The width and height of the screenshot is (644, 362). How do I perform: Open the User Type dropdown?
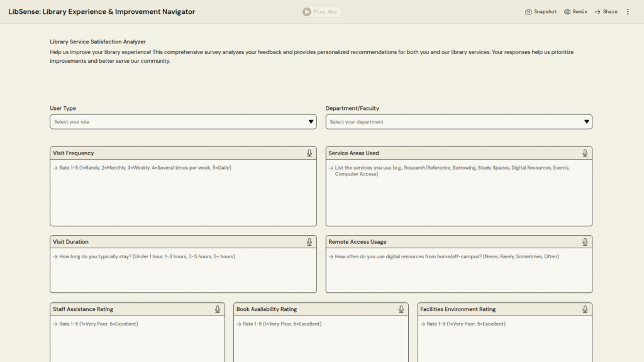(183, 122)
